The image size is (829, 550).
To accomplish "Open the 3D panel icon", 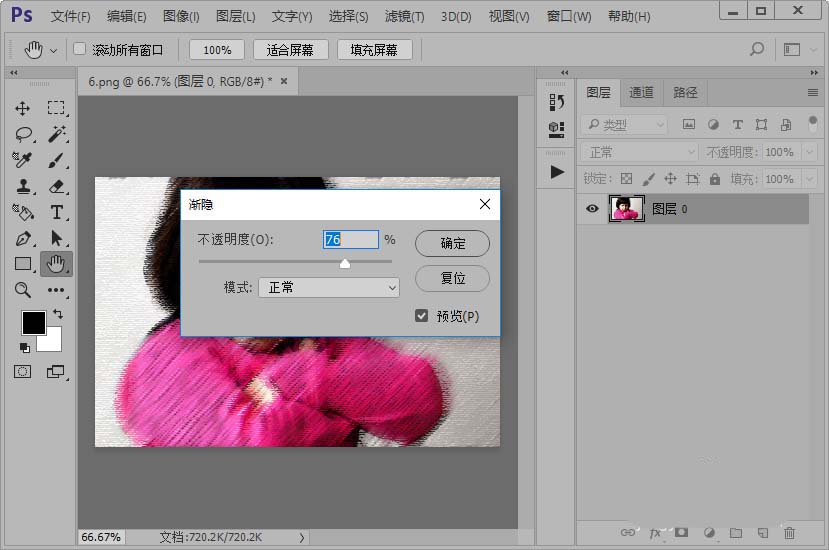I will (556, 130).
